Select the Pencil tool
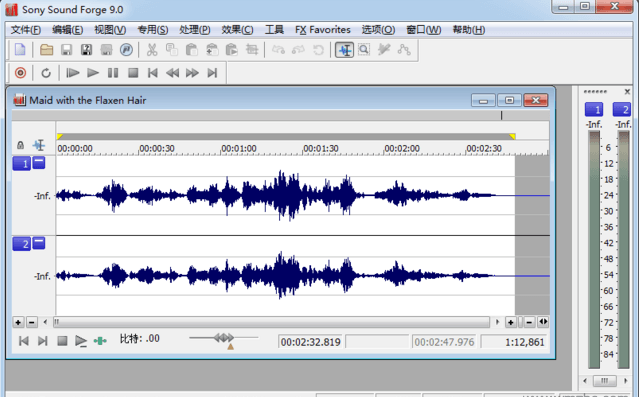The width and height of the screenshot is (639, 397). pos(384,50)
